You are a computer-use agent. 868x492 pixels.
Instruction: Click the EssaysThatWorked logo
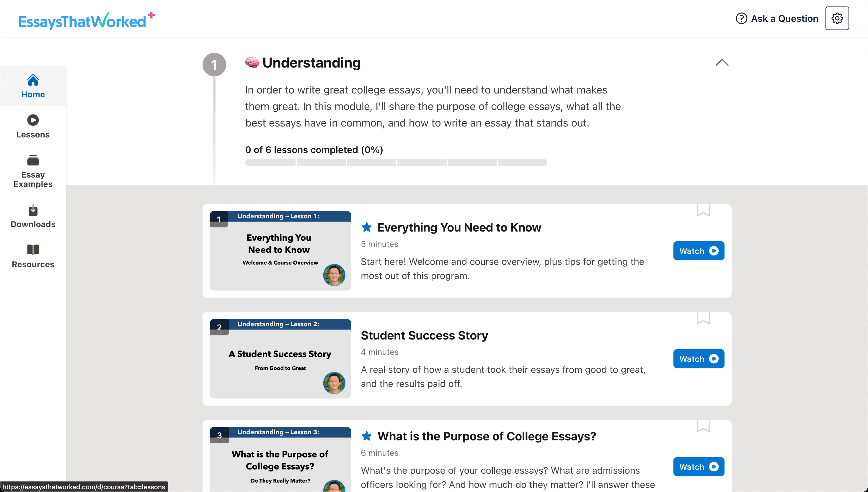86,20
